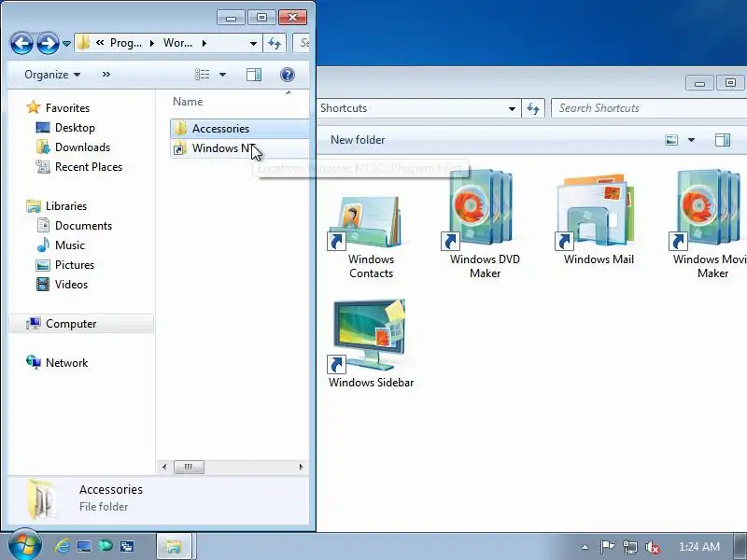Refresh the front Explorer window
The width and height of the screenshot is (747, 560).
[x=275, y=43]
